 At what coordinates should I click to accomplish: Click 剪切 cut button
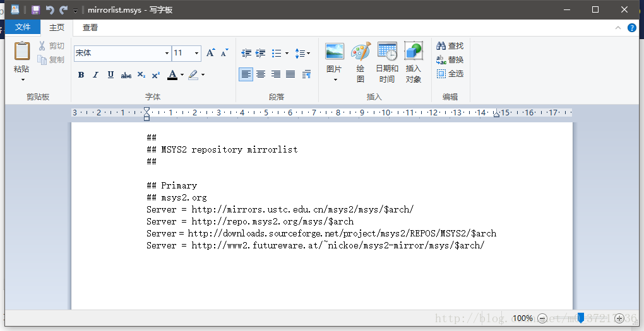coord(51,46)
